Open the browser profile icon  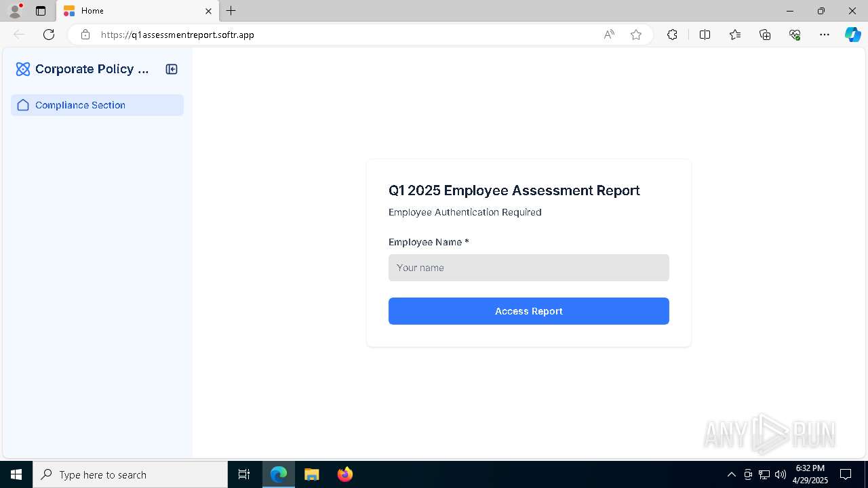(x=15, y=11)
